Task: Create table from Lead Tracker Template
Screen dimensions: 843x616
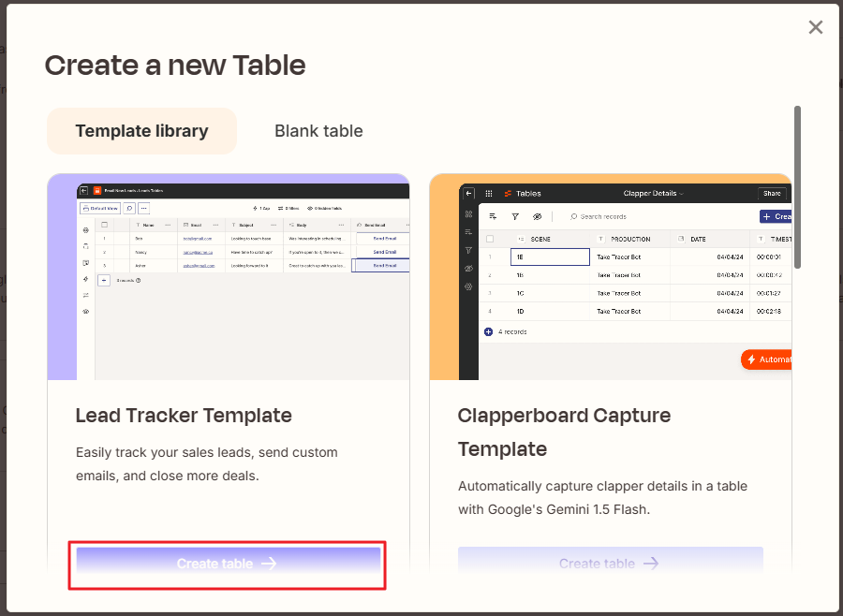Action: click(x=228, y=564)
